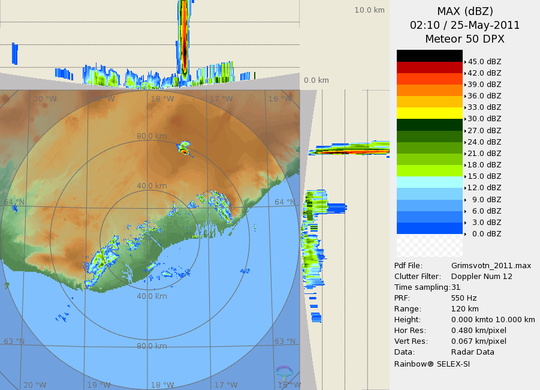
Task: Click the tall red echo column in top profile
Action: pyautogui.click(x=185, y=38)
